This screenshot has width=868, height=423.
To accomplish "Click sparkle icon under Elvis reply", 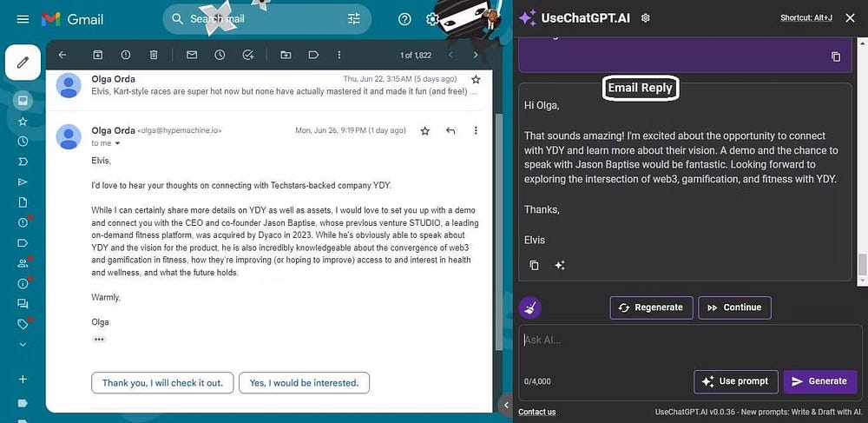I will tap(560, 265).
